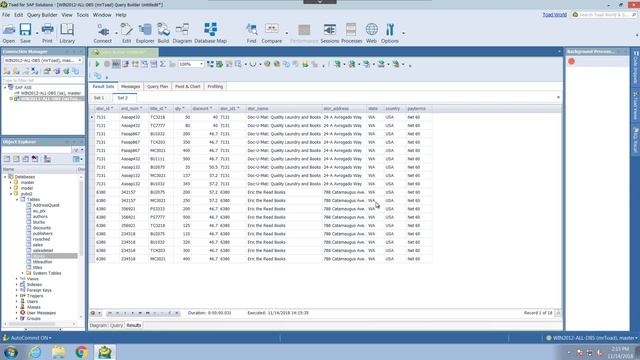The height and width of the screenshot is (360, 640).
Task: Switch to the Diagram bottom tab
Action: point(98,325)
